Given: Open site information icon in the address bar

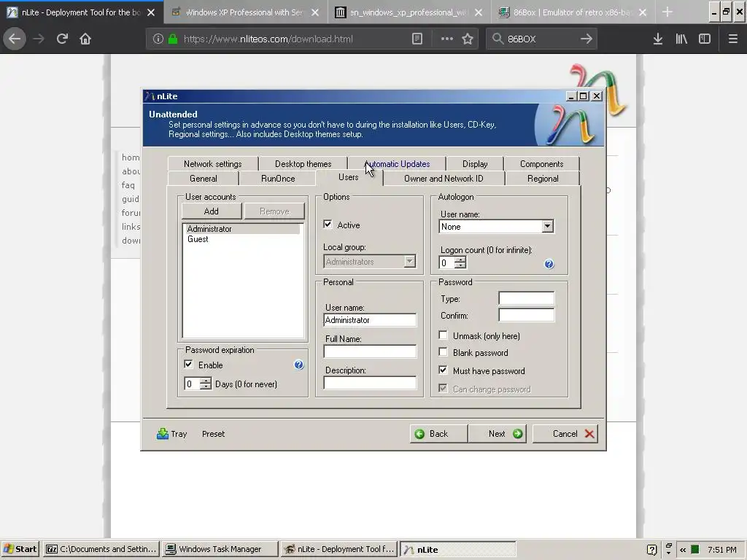Looking at the screenshot, I should point(158,39).
